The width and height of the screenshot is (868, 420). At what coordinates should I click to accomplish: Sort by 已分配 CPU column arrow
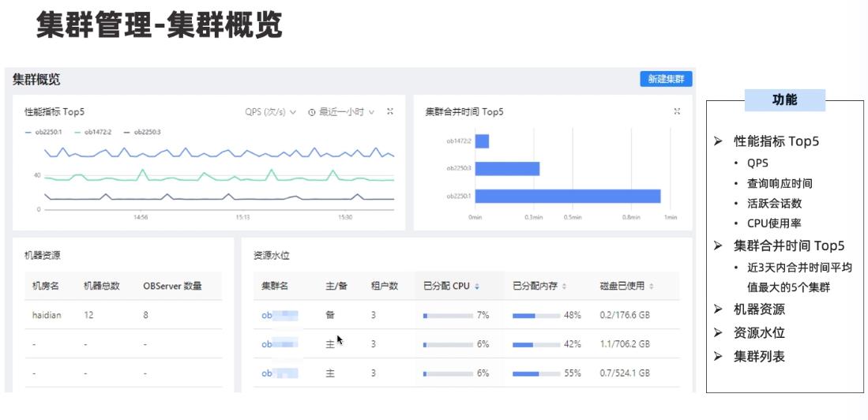(477, 287)
